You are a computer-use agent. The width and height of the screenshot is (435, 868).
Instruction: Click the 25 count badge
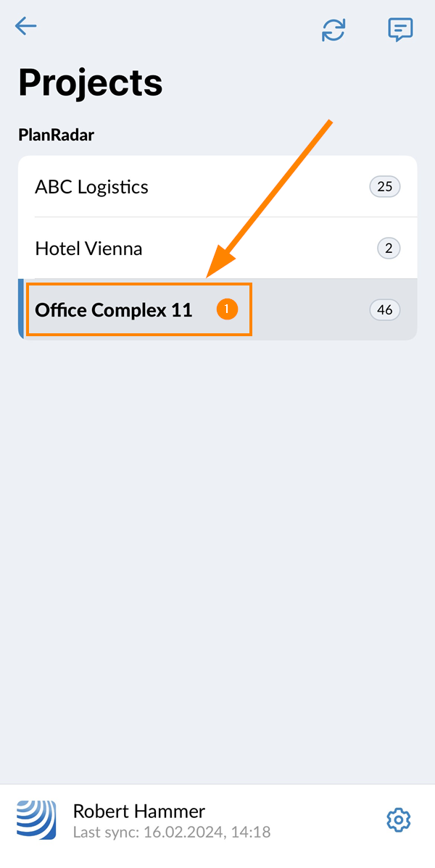tap(384, 187)
